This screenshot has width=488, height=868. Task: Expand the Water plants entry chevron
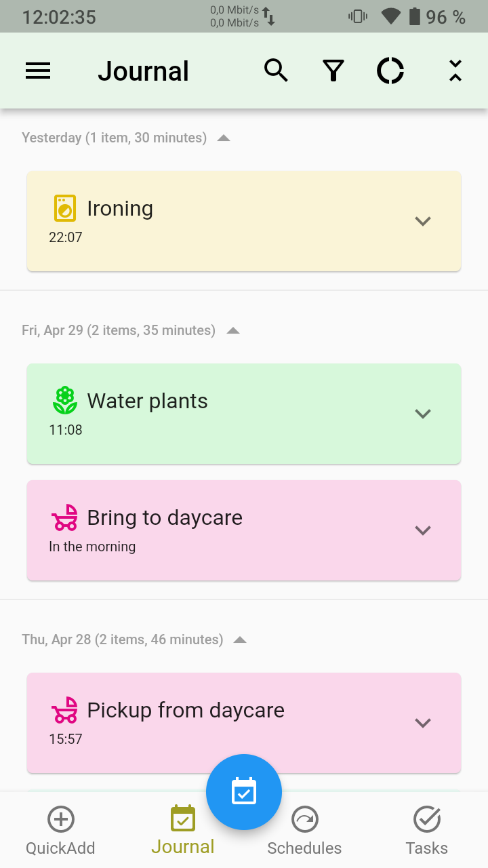[x=423, y=414]
